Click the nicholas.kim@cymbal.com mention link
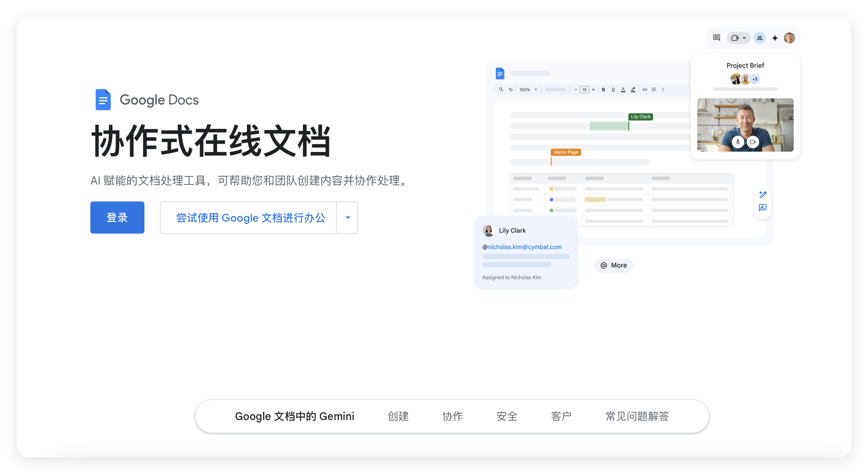Image resolution: width=868 pixels, height=474 pixels. 524,247
